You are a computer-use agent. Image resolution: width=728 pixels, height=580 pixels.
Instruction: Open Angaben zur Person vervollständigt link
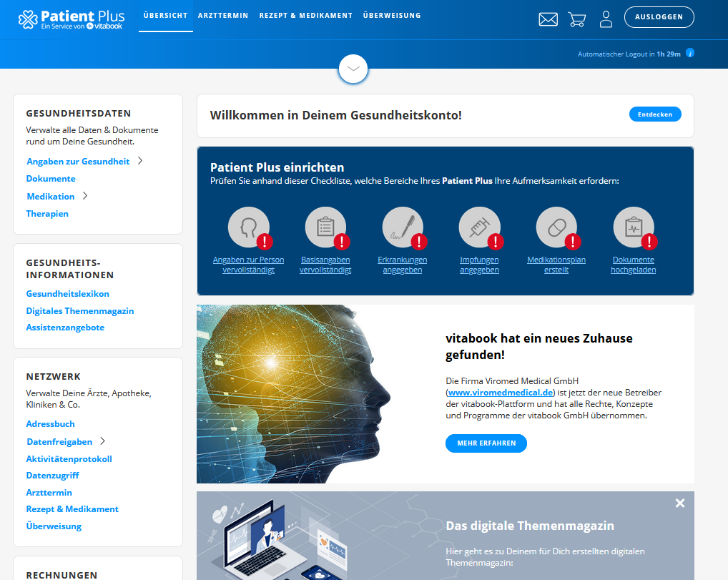point(248,265)
